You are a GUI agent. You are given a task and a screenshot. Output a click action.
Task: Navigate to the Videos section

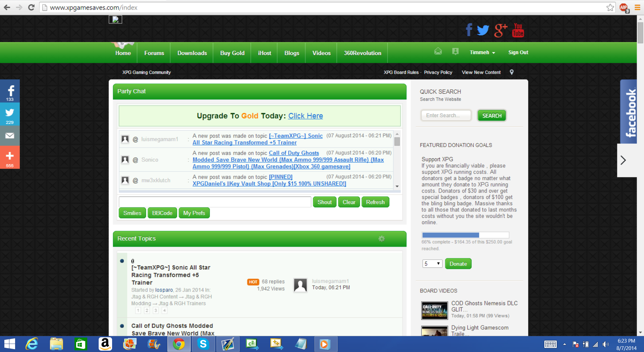coord(321,53)
